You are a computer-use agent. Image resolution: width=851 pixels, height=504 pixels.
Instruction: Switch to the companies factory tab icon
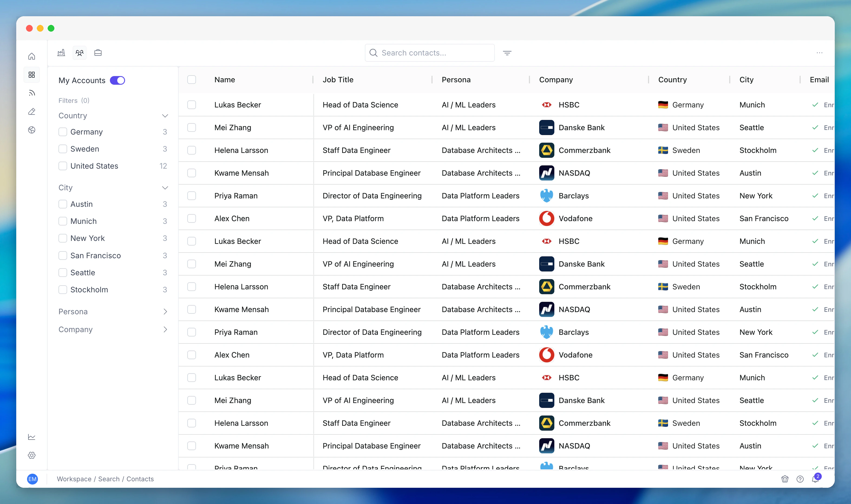[x=61, y=53]
